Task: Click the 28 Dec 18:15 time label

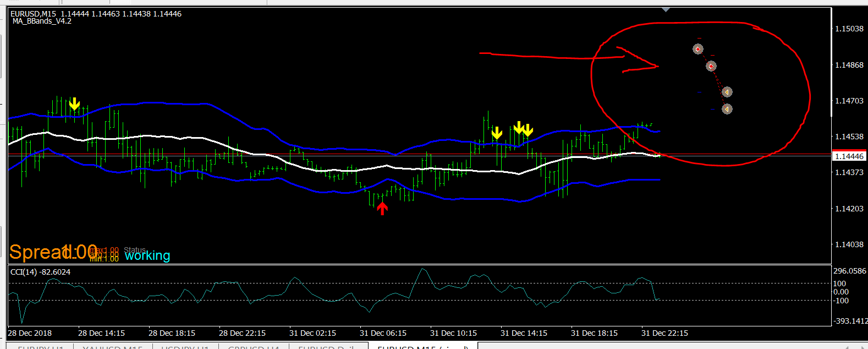Action: tap(172, 333)
